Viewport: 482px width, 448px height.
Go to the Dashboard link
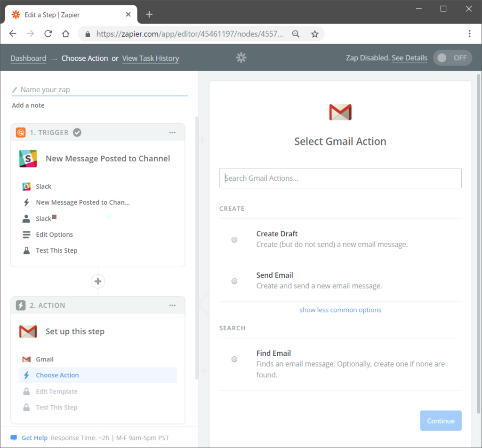pyautogui.click(x=28, y=58)
